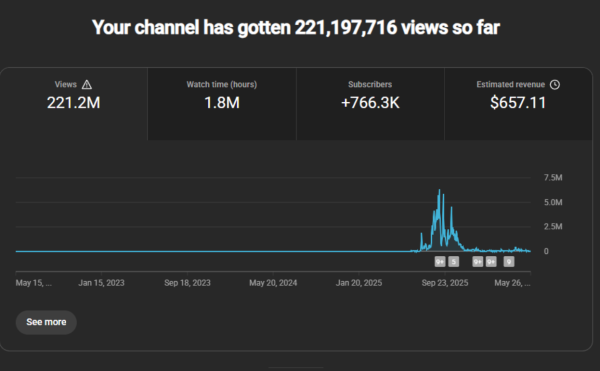Click the Sep 23, 2025 axis label
This screenshot has width=600, height=371.
tap(445, 283)
